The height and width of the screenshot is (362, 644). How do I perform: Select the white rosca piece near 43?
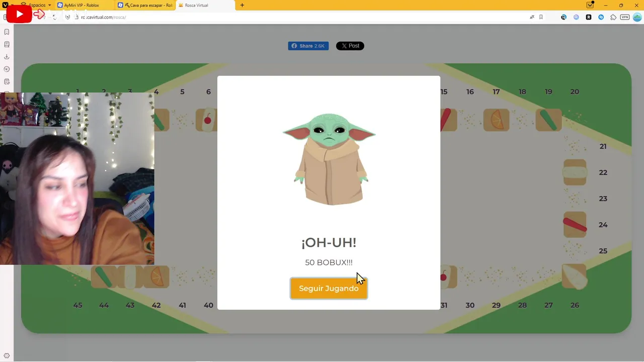click(130, 277)
